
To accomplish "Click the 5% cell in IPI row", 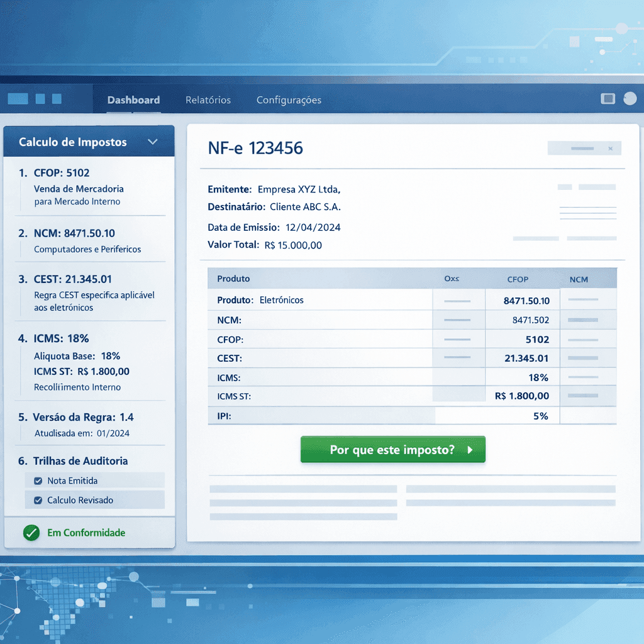I will click(540, 416).
